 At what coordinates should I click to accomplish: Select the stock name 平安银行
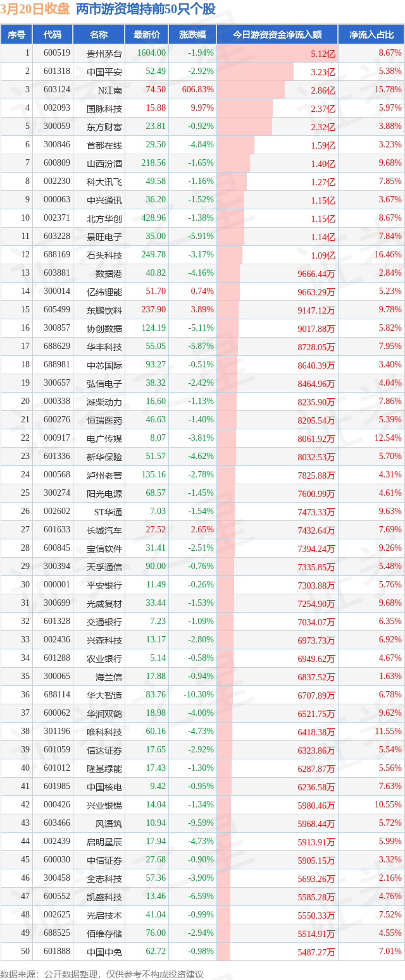click(x=105, y=585)
